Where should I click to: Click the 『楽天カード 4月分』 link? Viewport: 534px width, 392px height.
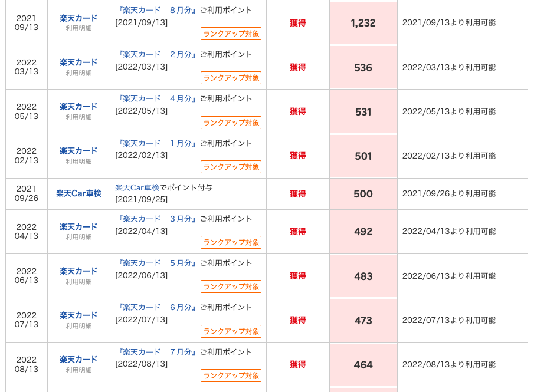(x=157, y=98)
